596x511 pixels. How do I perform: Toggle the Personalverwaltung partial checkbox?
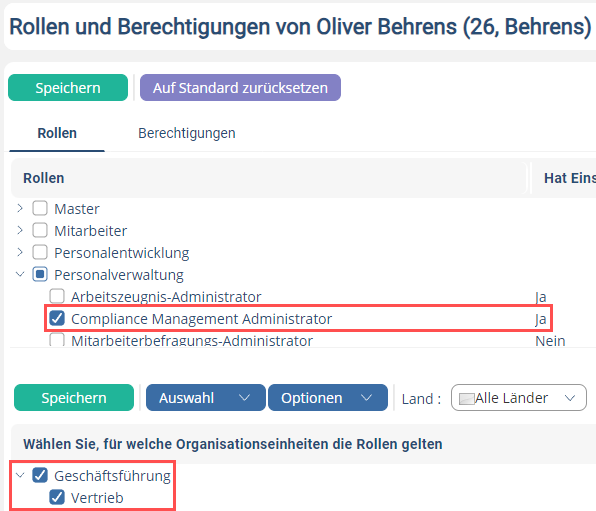40,274
